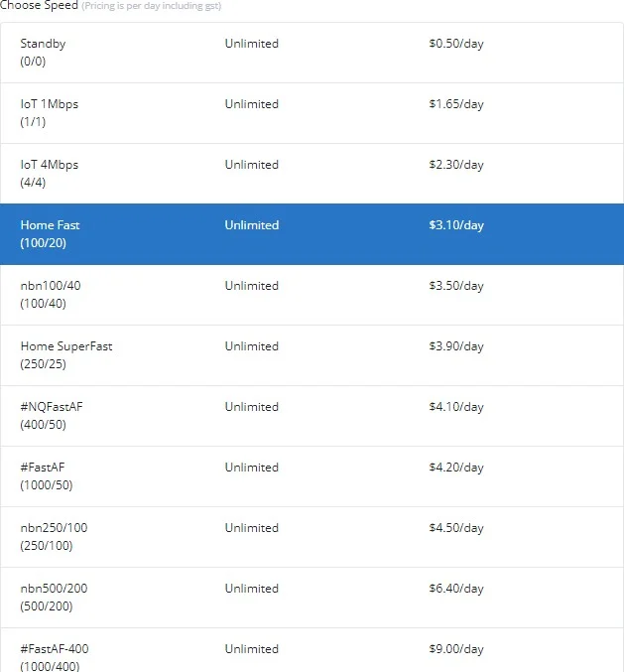The height and width of the screenshot is (672, 624).
Task: Click the $1.65/day price
Action: 455,104
